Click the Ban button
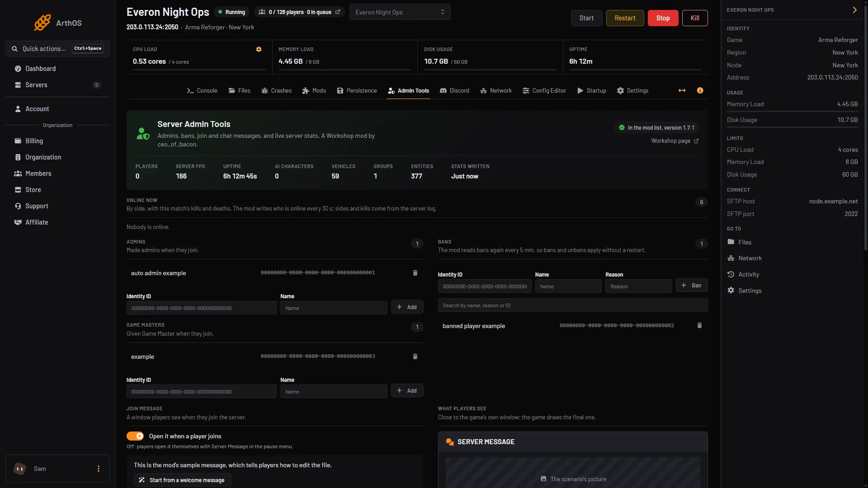Viewport: 868px width, 488px height. pos(691,286)
